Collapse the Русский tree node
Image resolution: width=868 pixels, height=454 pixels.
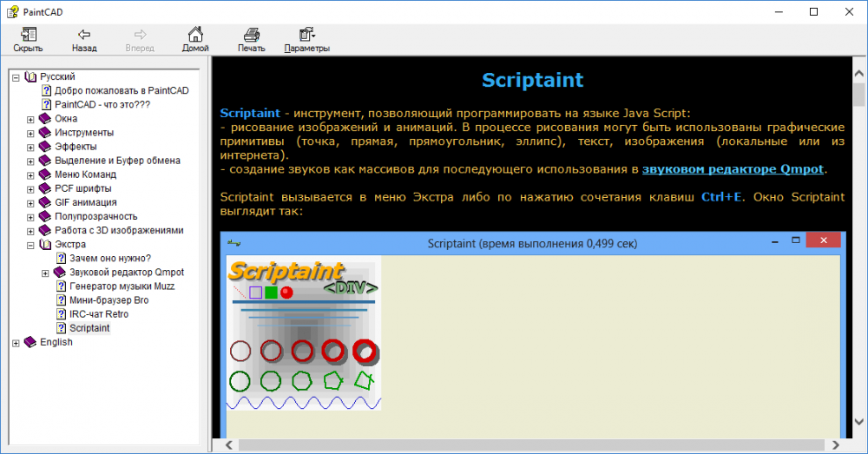16,77
